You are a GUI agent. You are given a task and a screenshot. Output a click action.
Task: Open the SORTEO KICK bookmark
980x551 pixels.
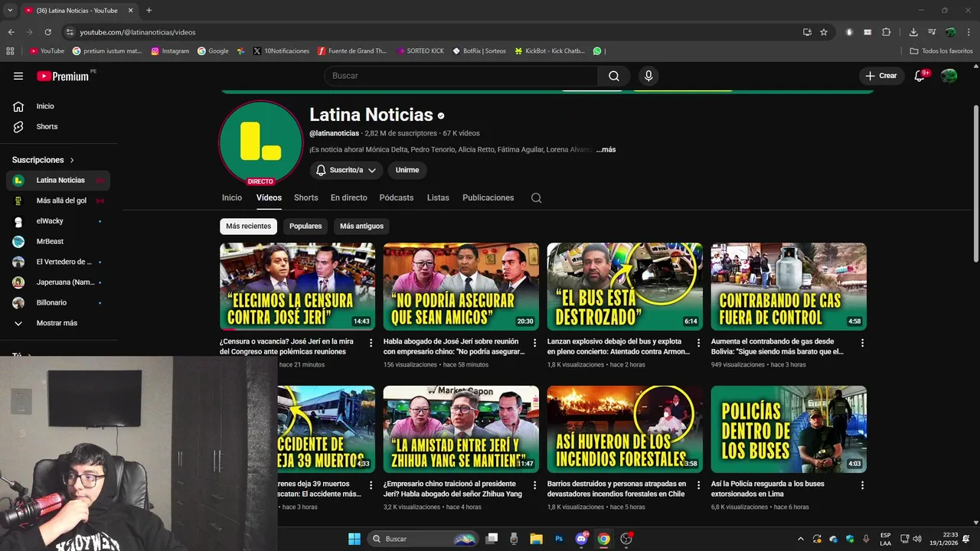[x=420, y=51]
